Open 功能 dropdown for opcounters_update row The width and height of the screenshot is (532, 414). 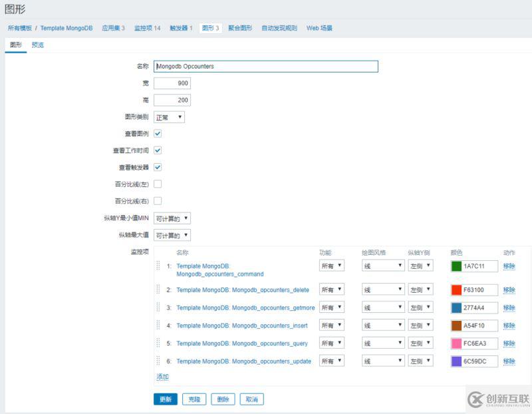click(331, 361)
